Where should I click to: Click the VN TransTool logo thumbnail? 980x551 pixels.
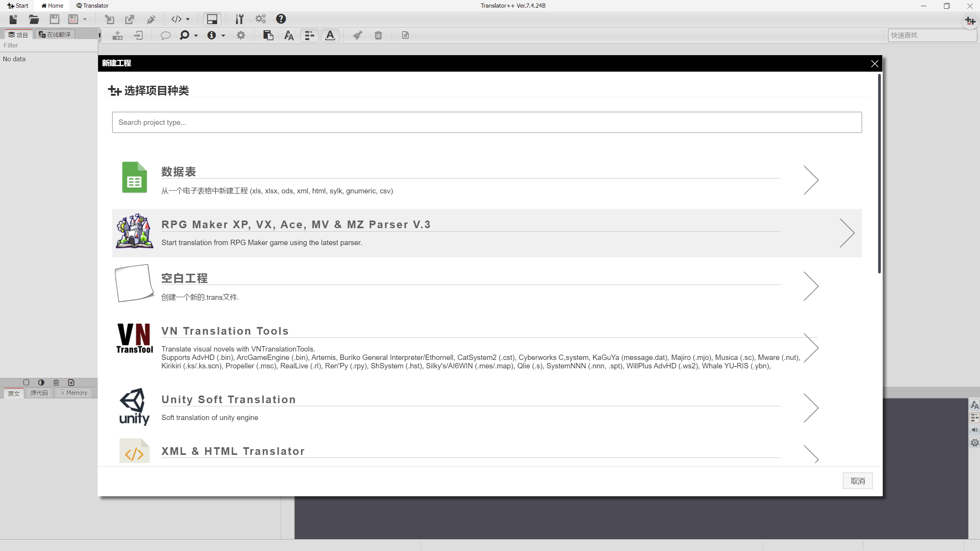point(134,338)
